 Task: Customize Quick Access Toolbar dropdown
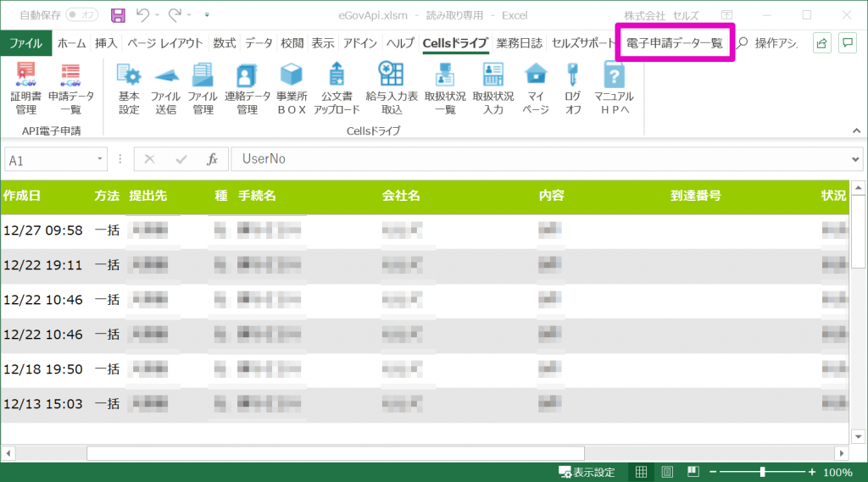pos(207,15)
